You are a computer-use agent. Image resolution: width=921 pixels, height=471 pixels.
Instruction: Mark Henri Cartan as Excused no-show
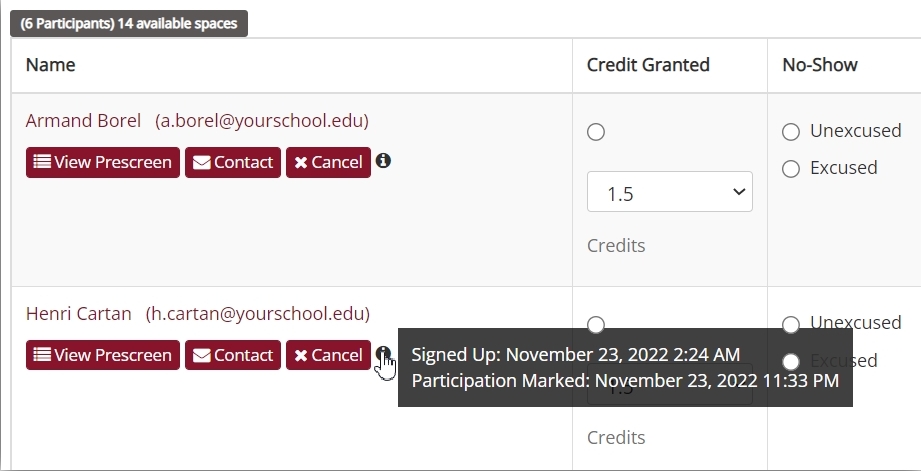pyautogui.click(x=791, y=361)
